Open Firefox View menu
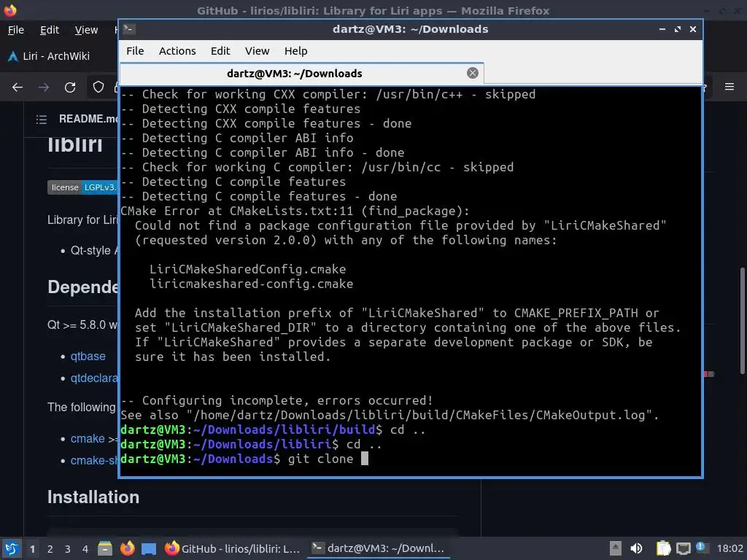This screenshot has height=560, width=747. pyautogui.click(x=86, y=30)
